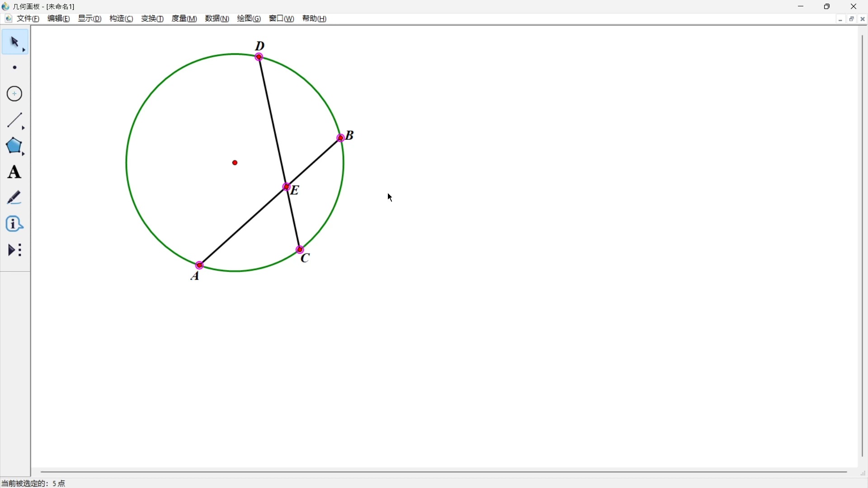The width and height of the screenshot is (868, 488).
Task: Minimize the inner document window
Action: [840, 19]
